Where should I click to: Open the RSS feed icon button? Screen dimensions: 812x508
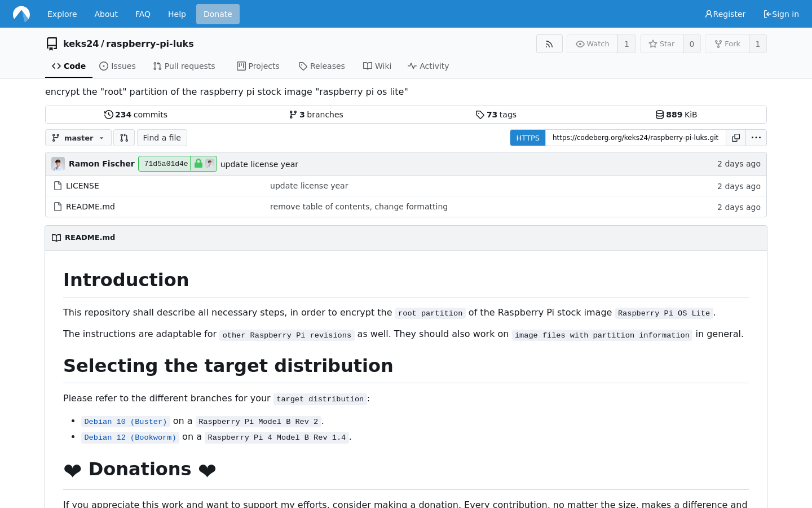tap(549, 44)
